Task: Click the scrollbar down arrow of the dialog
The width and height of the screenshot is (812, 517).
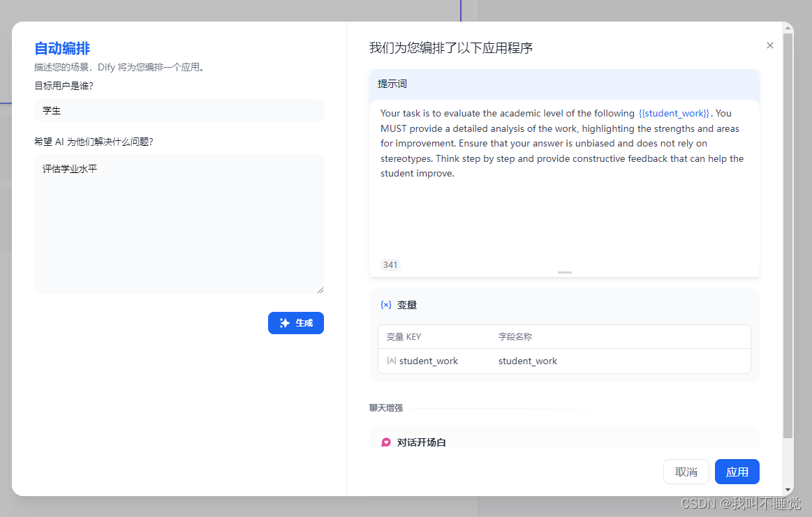Action: (x=788, y=489)
